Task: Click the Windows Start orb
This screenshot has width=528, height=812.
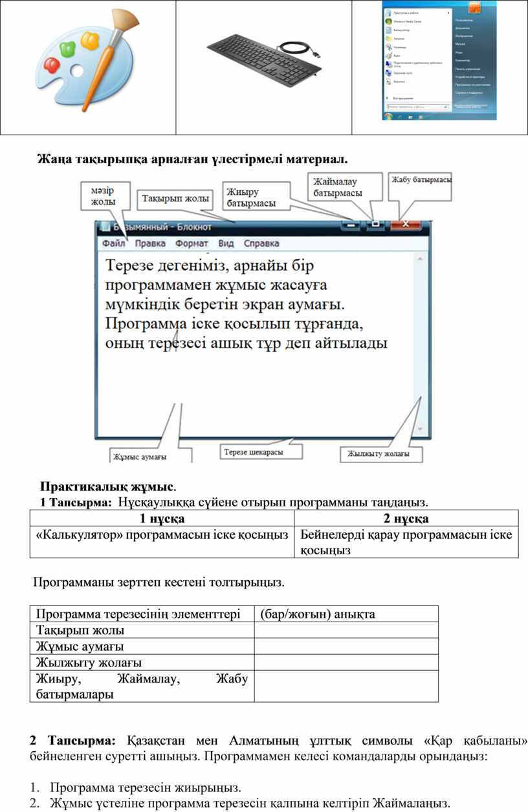Action: tap(389, 116)
